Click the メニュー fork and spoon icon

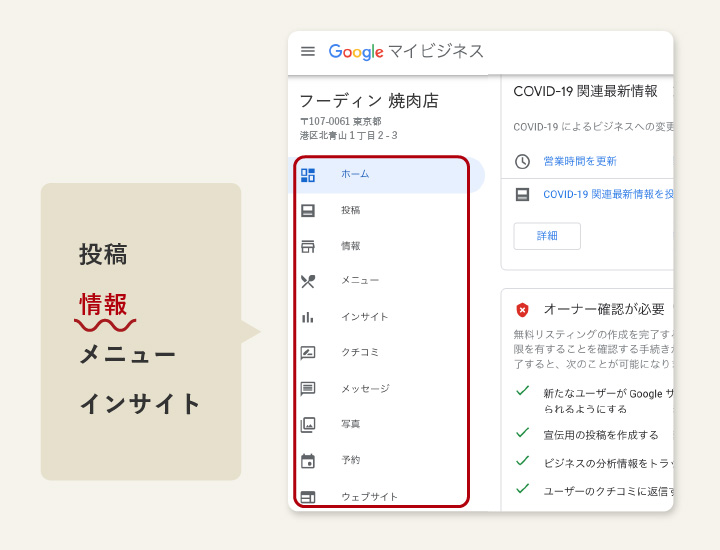pos(308,281)
